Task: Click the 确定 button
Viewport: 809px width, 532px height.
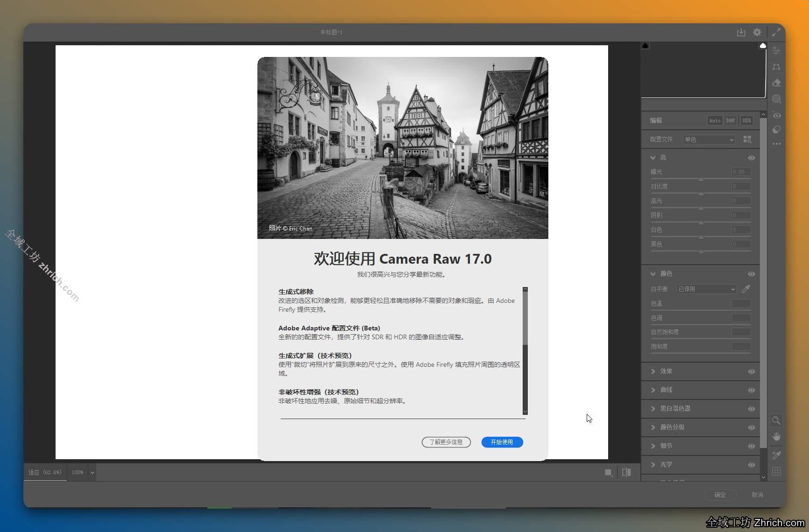Action: pos(720,495)
